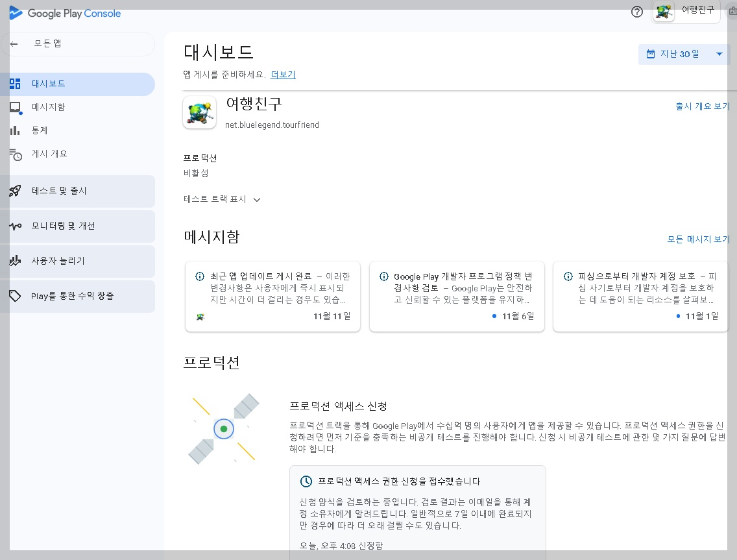This screenshot has width=737, height=560.
Task: Open 통계 from the sidebar
Action: pos(78,130)
